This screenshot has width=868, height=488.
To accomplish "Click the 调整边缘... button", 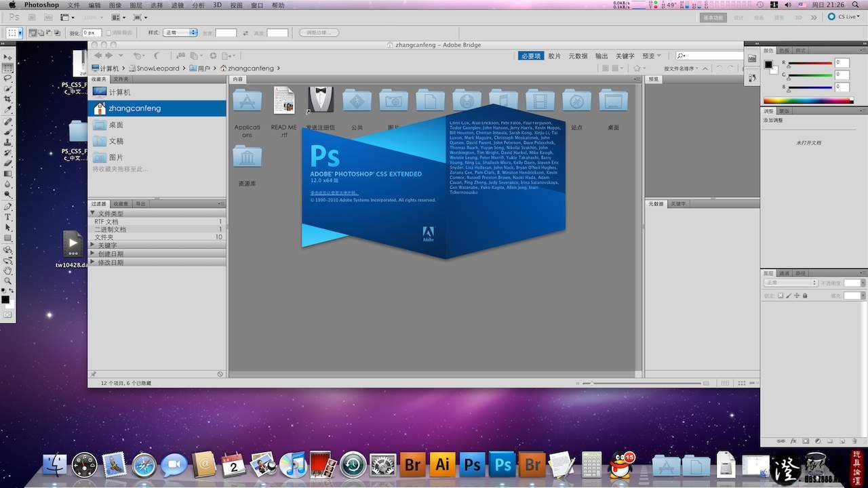I will 319,33.
